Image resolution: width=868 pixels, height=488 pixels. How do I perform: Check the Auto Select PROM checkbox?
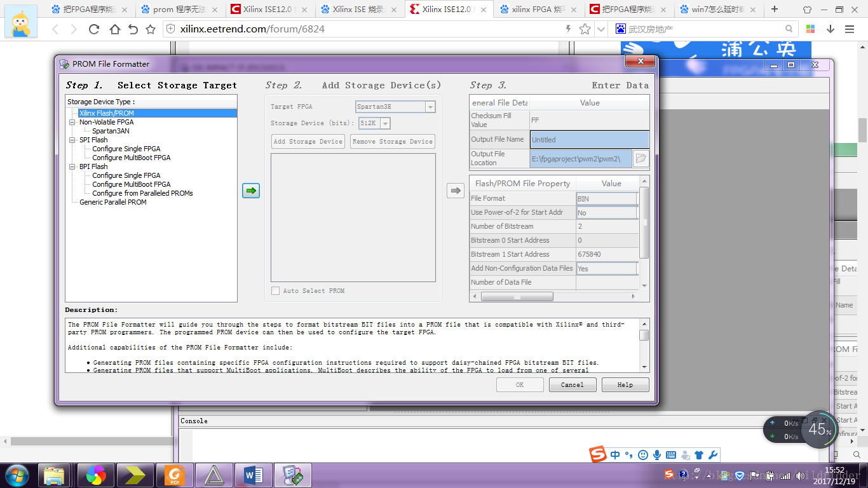275,290
